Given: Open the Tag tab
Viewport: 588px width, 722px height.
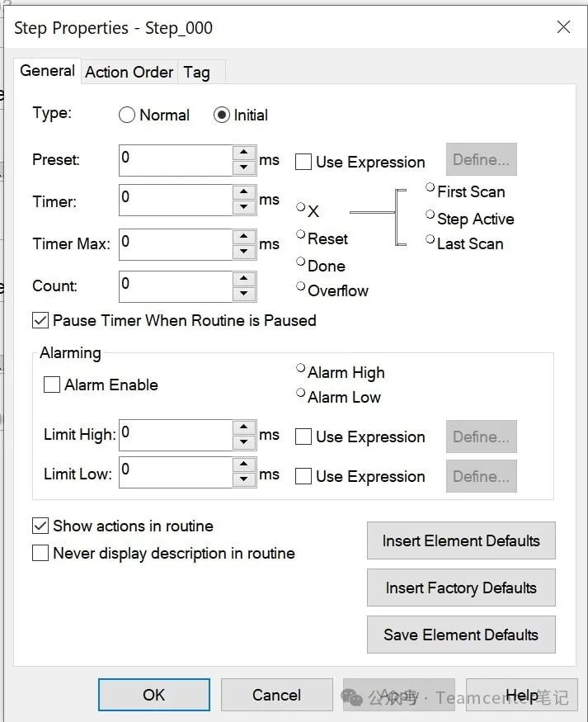Looking at the screenshot, I should tap(196, 72).
